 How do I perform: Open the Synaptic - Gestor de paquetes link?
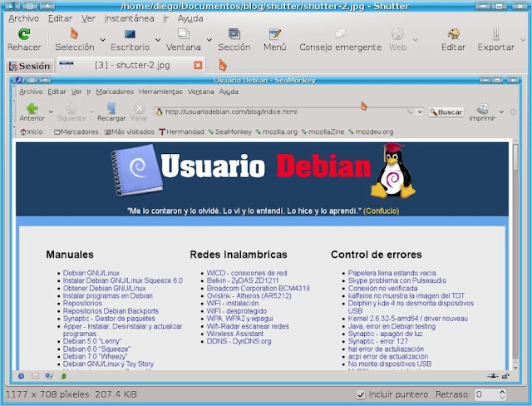click(x=109, y=319)
